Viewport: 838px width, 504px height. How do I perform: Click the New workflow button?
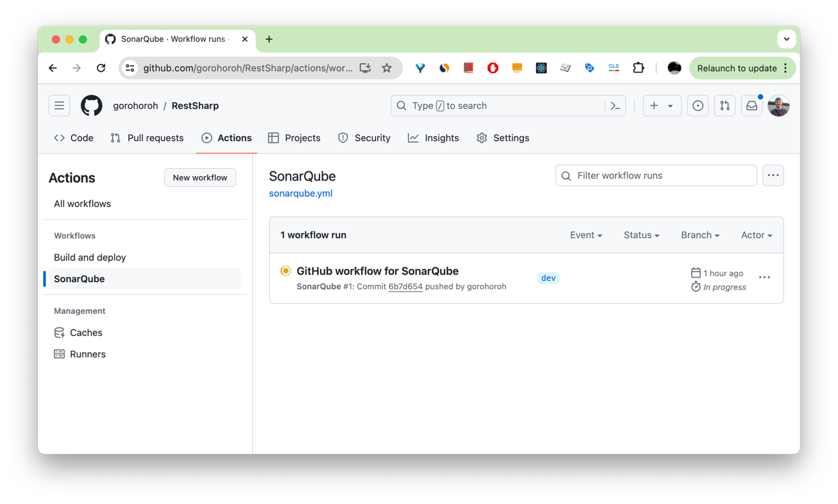pyautogui.click(x=200, y=177)
